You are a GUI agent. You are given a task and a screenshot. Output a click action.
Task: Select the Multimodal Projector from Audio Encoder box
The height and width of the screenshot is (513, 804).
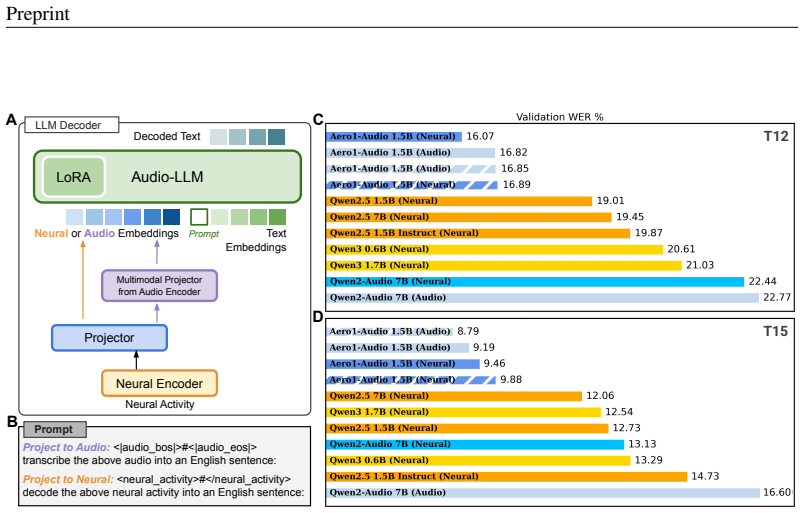point(159,286)
